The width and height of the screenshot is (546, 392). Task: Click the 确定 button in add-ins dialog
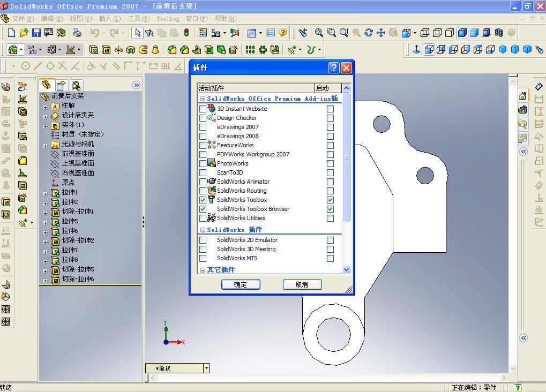click(x=241, y=285)
